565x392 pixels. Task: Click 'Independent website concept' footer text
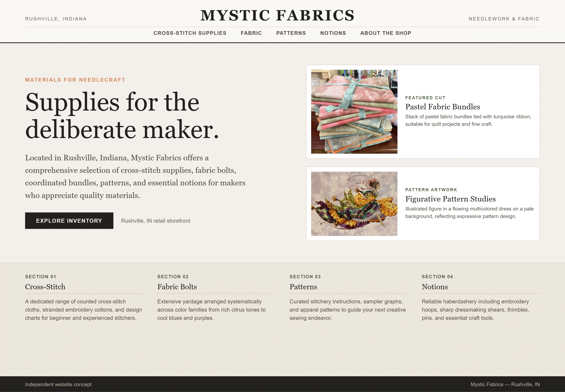point(58,384)
